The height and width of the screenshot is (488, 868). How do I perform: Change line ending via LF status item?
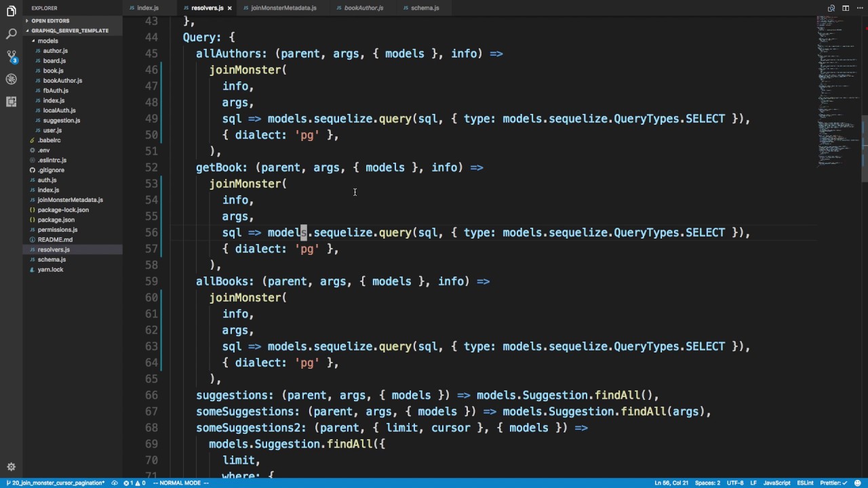point(753,483)
